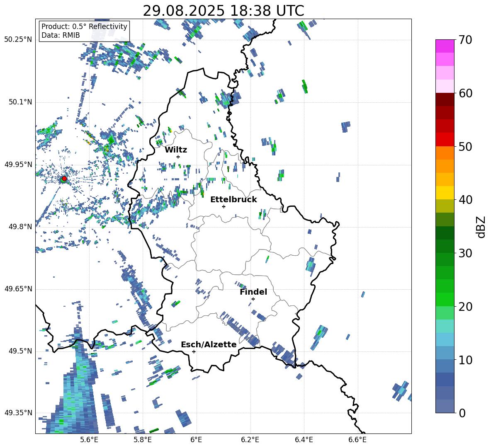Click the Product: 0.5° Reflectivity text
The width and height of the screenshot is (491, 448).
pyautogui.click(x=84, y=26)
